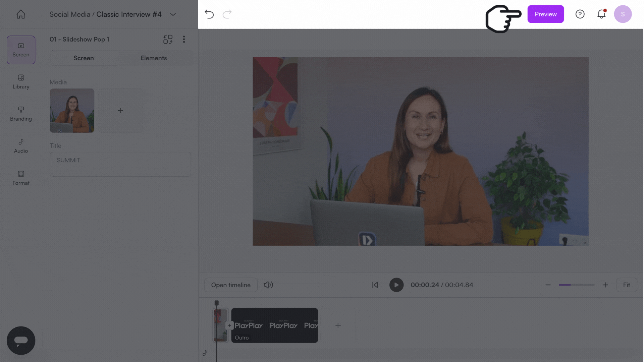This screenshot has height=362, width=644.
Task: Open the Branding sidebar panel
Action: [x=21, y=114]
